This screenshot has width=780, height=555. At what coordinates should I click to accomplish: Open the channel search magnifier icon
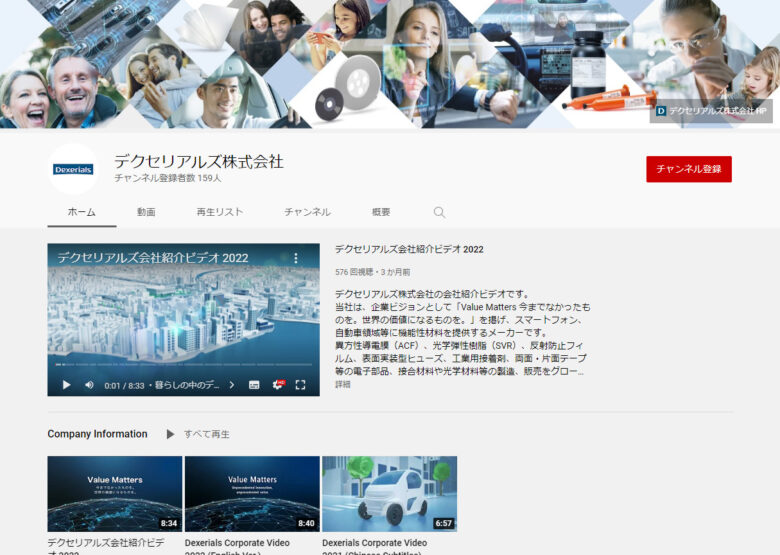point(439,212)
